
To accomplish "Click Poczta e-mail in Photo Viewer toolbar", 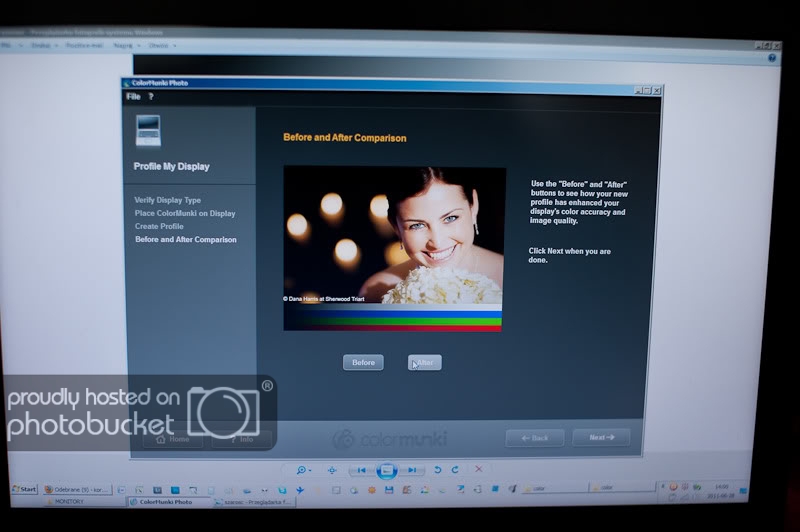I will coord(84,45).
